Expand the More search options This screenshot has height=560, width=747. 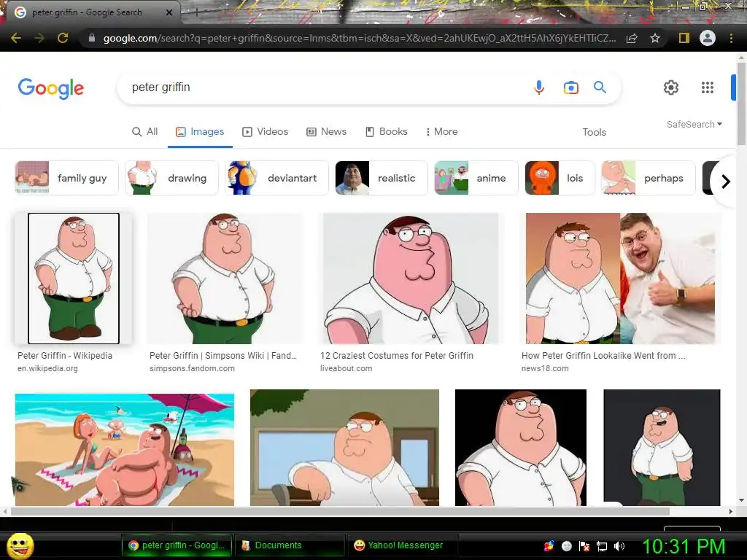(441, 132)
